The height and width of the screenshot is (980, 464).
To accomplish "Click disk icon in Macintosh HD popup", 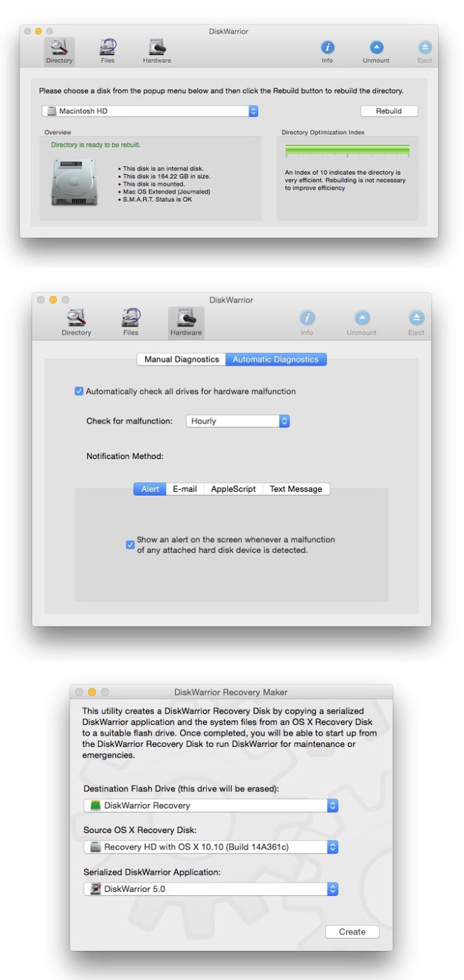I will pyautogui.click(x=52, y=111).
